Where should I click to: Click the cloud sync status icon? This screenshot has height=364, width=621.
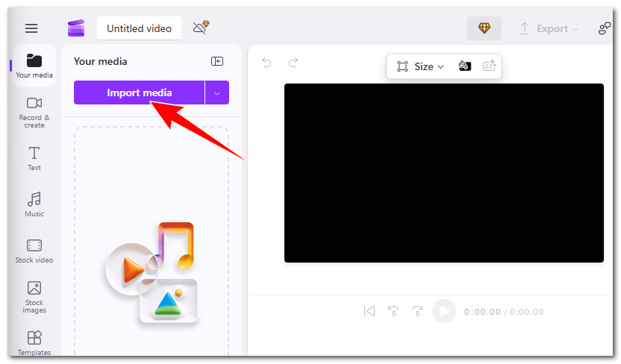[200, 28]
